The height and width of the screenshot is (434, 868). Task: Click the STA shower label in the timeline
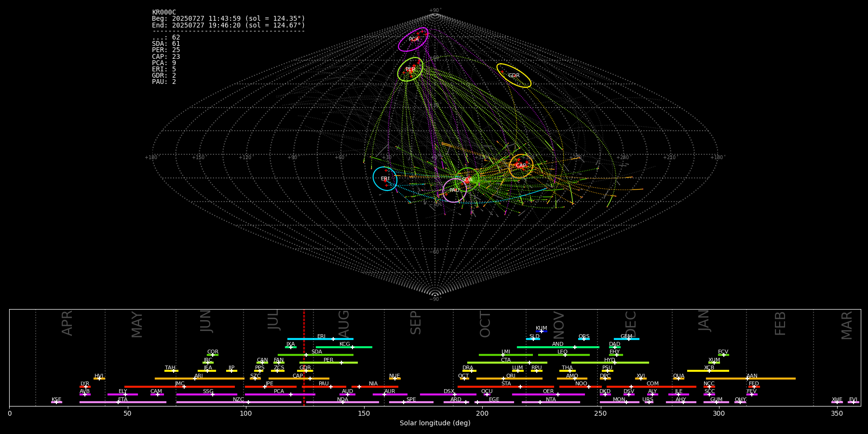coord(506,384)
